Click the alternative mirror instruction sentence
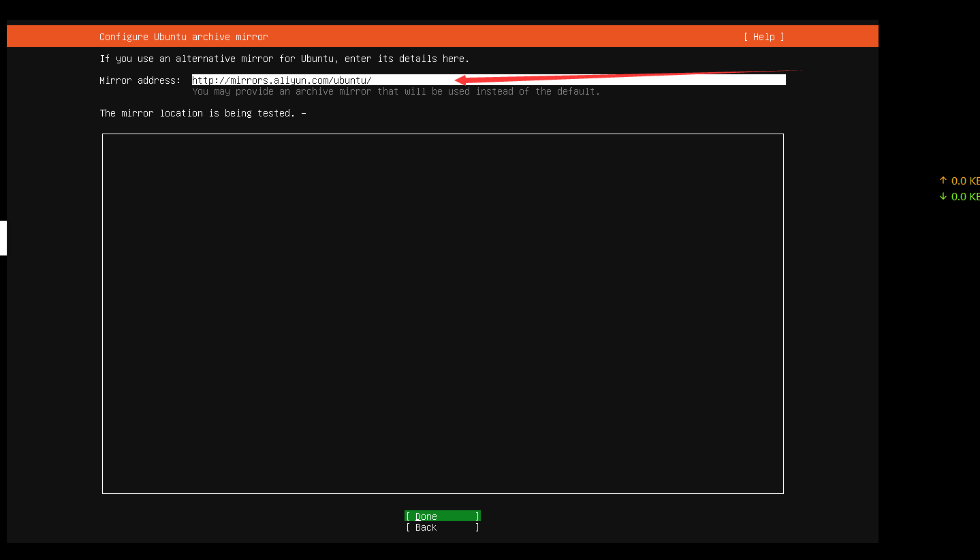This screenshot has height=560, width=980. pyautogui.click(x=285, y=59)
